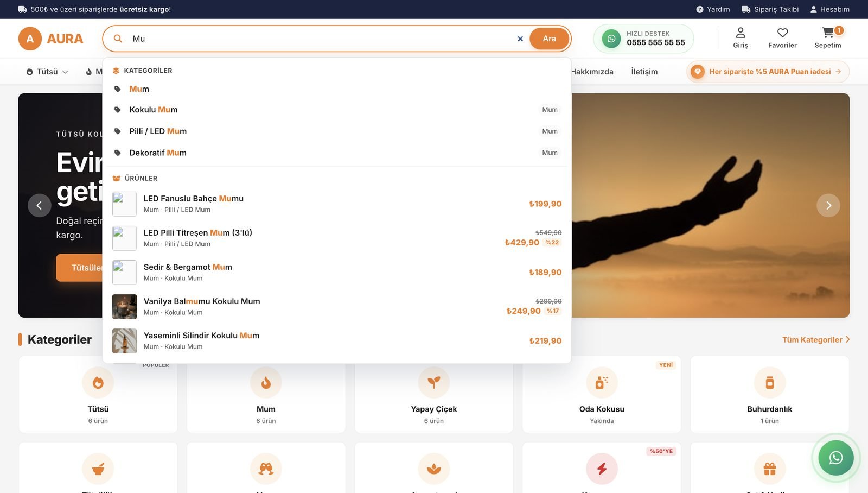Screen dimensions: 868x493
Task: Click the Tütsüler hero button
Action: coord(79,268)
